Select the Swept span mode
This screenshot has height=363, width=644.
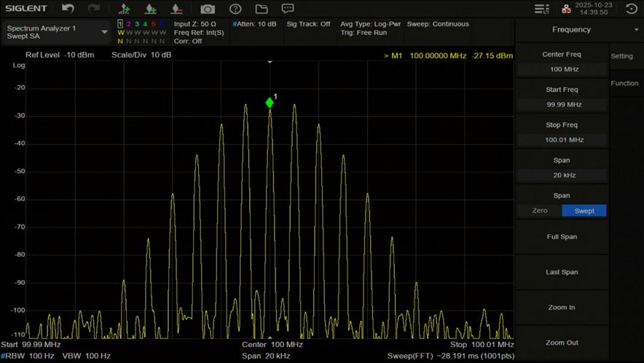pos(584,211)
